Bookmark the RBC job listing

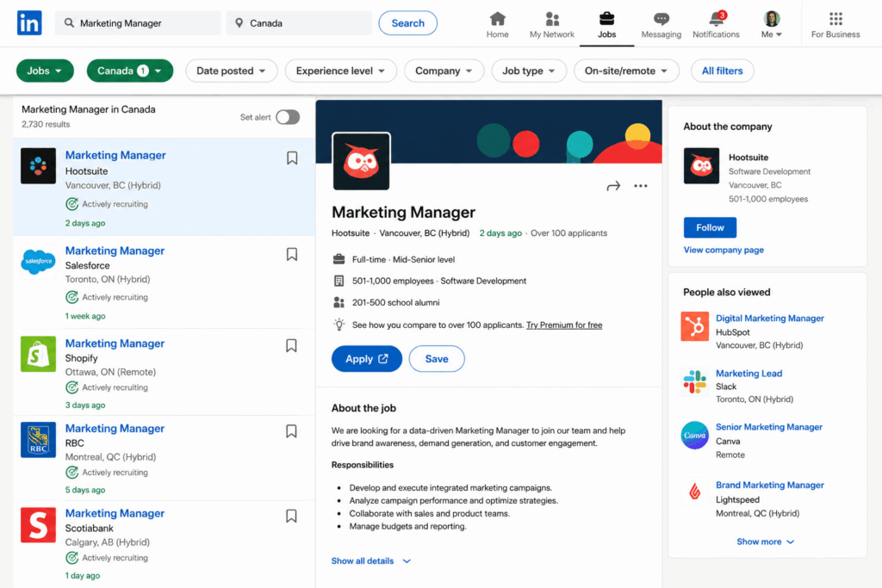click(x=291, y=431)
